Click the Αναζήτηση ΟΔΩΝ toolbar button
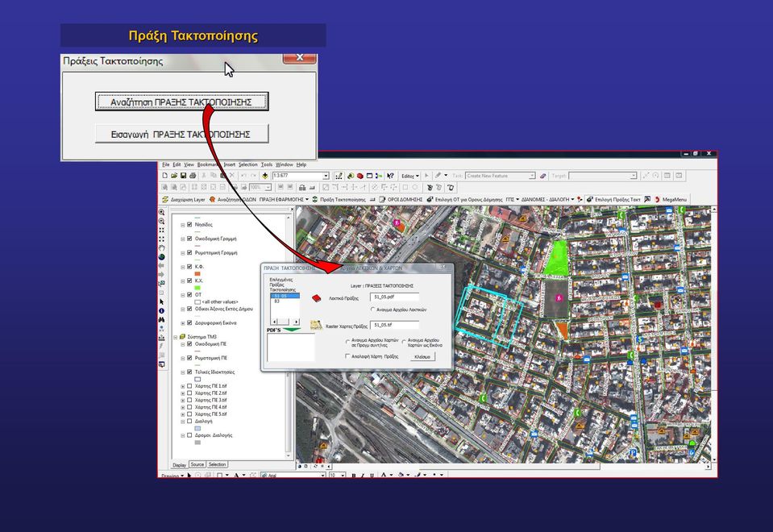773x532 pixels. pos(233,200)
